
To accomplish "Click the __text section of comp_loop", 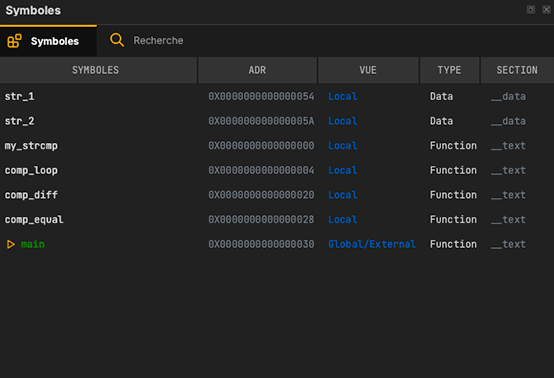I will 508,171.
